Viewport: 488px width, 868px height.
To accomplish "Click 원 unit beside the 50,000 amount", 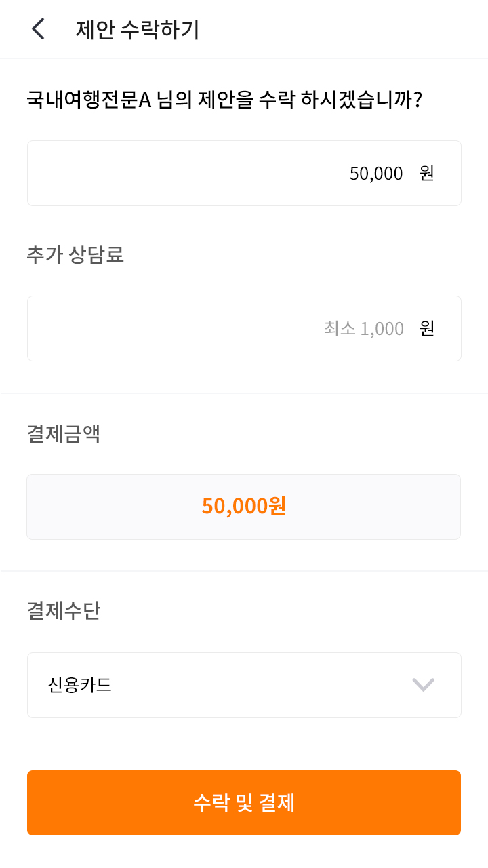I will (x=426, y=174).
